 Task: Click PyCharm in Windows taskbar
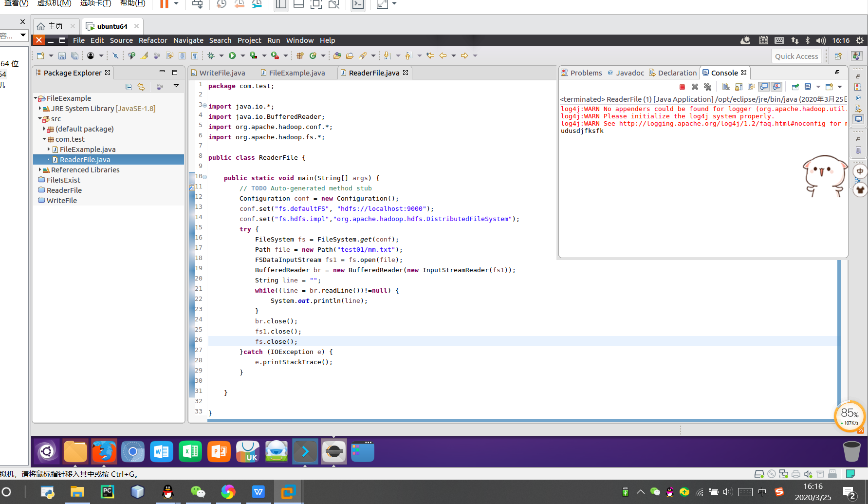pyautogui.click(x=107, y=492)
